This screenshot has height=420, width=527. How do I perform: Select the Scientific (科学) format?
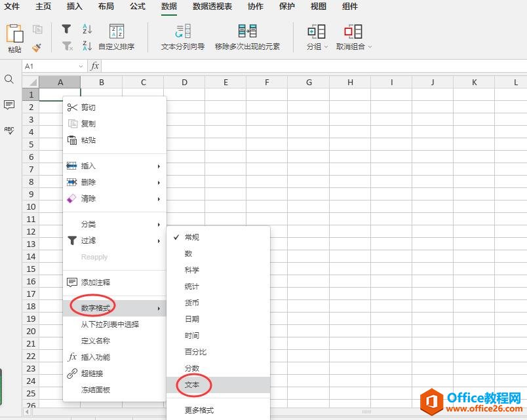click(x=218, y=270)
